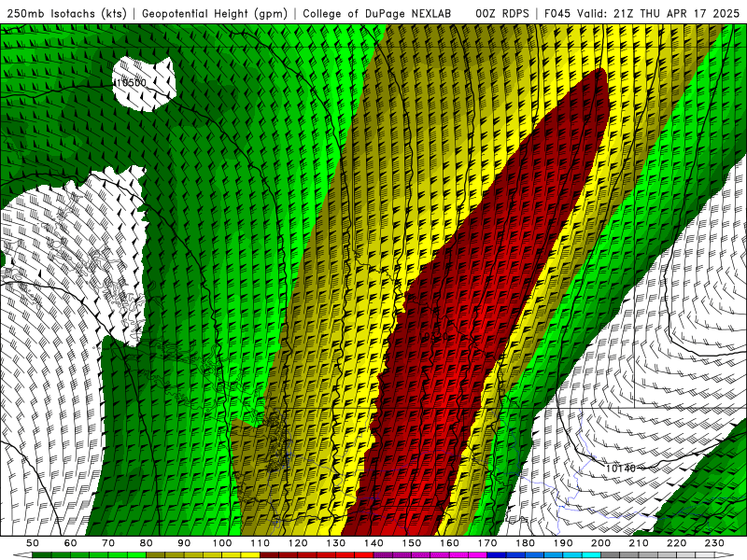Click the 70 tick label on the color scale
This screenshot has width=747, height=560.
pyautogui.click(x=108, y=543)
